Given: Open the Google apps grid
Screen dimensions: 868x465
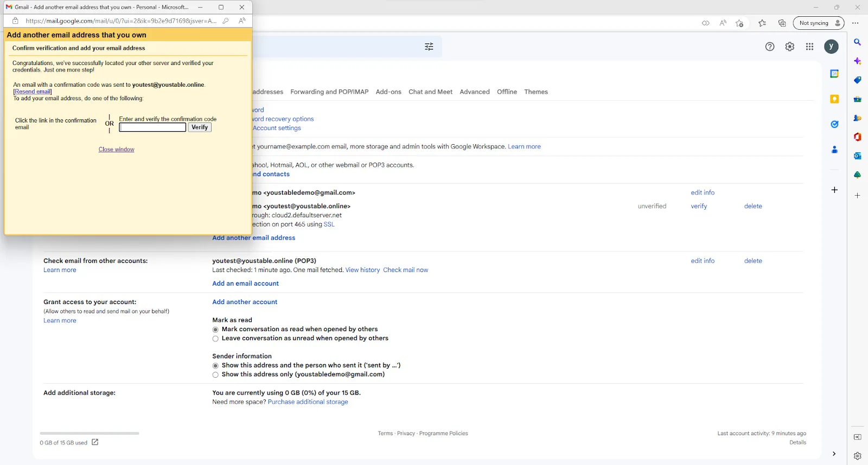Looking at the screenshot, I should 810,47.
